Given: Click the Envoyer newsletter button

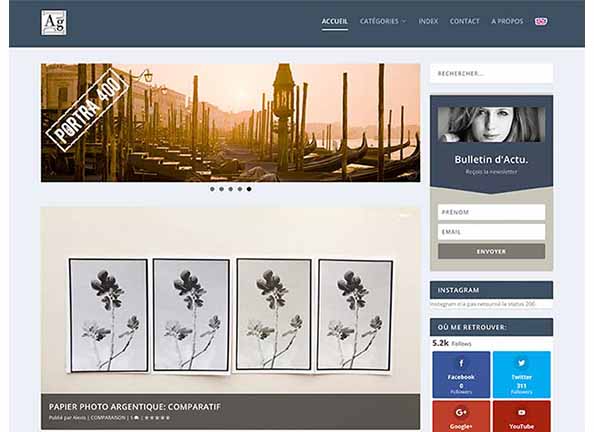Looking at the screenshot, I should tap(491, 251).
